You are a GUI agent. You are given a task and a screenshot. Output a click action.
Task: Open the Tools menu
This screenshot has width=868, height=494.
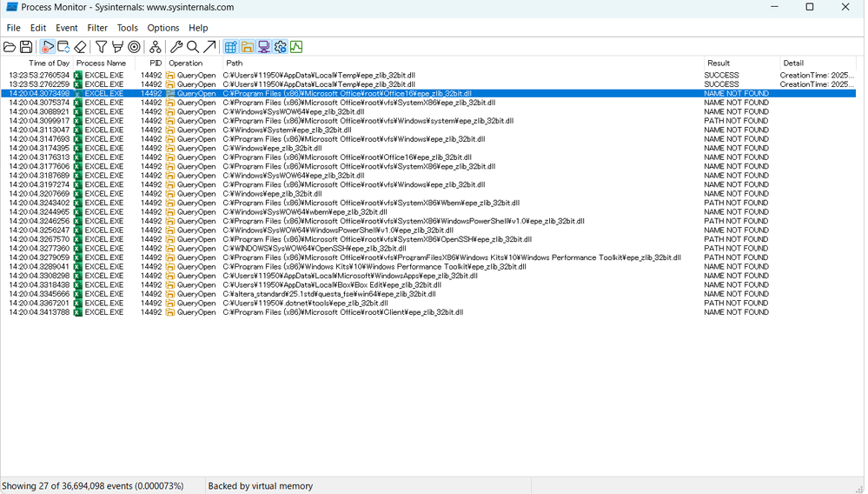(128, 28)
